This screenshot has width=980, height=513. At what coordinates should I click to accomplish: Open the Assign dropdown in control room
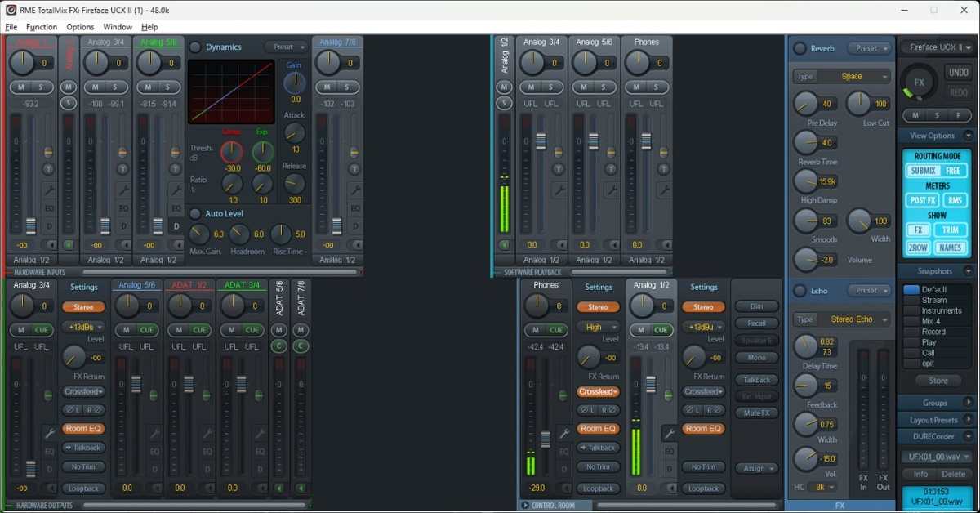(x=757, y=468)
